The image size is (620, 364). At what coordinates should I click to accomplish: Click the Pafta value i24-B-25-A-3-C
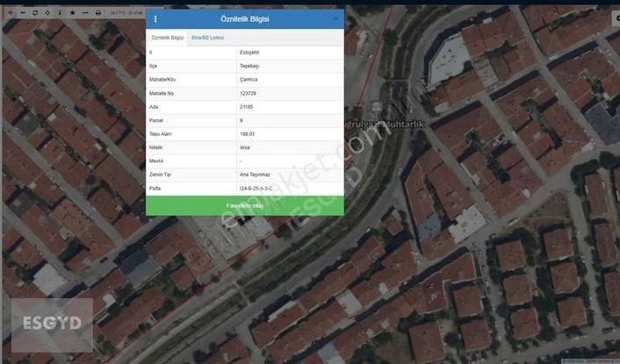tap(256, 189)
